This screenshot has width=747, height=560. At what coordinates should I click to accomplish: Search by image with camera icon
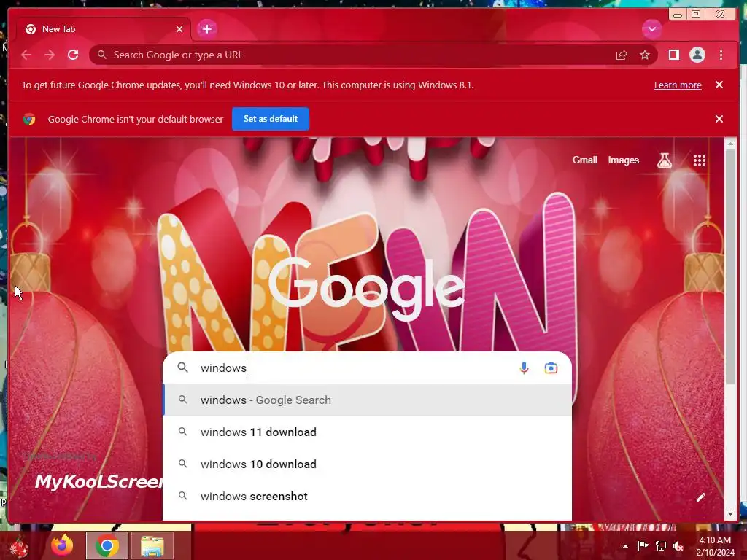click(x=551, y=367)
